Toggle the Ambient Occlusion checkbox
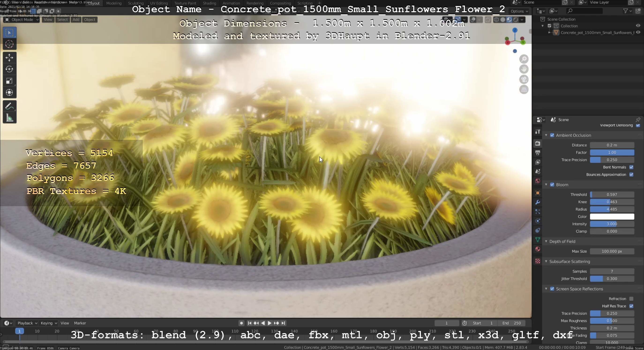The width and height of the screenshot is (644, 350). 552,135
